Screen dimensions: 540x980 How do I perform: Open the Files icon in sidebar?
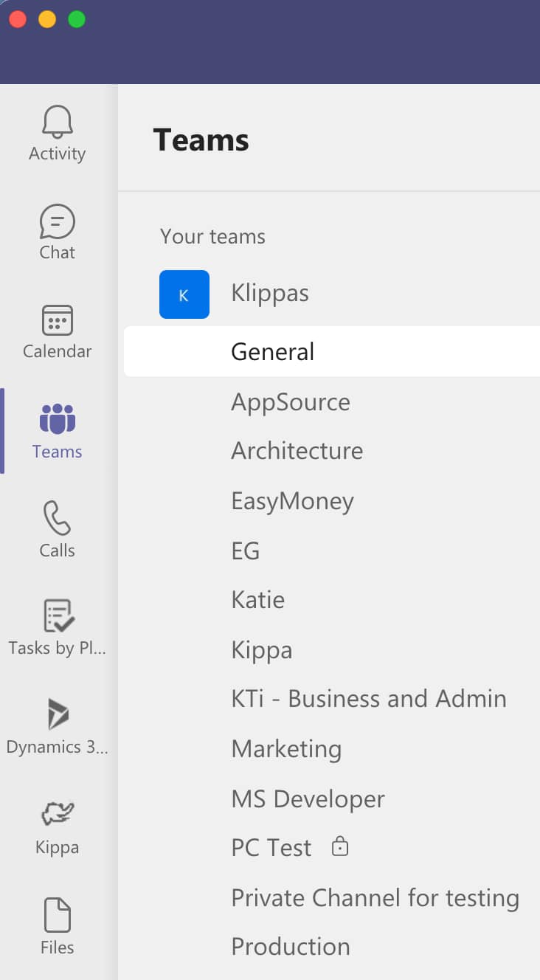pyautogui.click(x=57, y=915)
